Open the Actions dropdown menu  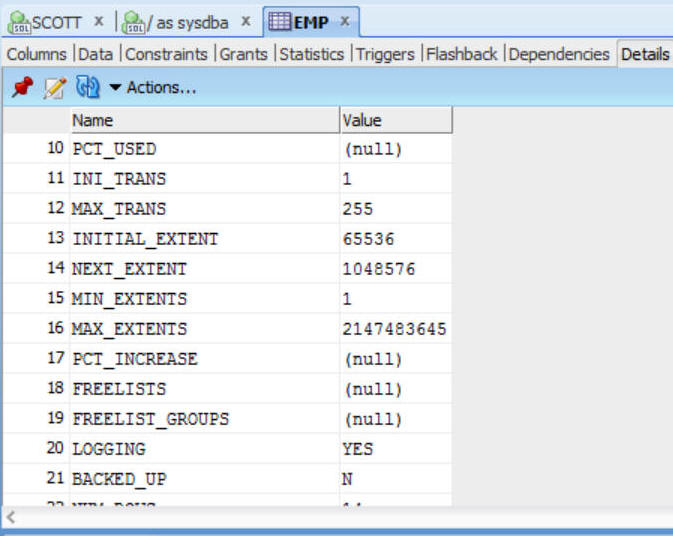[152, 88]
